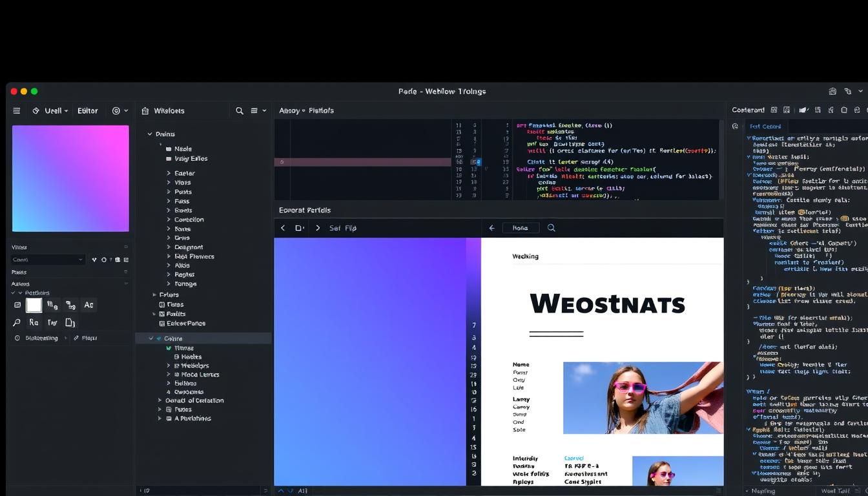Viewport: 868px width, 496px height.
Task: Select the Neale folder item
Action: 179,149
